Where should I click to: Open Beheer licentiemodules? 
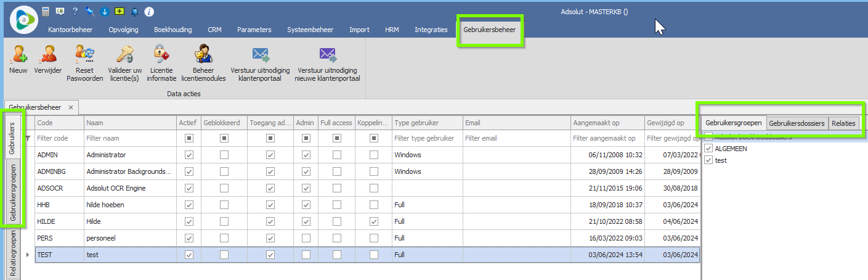point(203,55)
